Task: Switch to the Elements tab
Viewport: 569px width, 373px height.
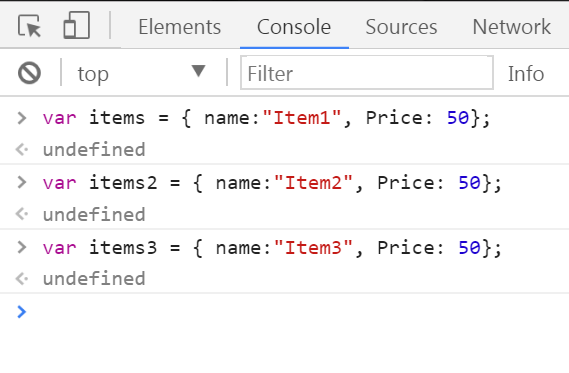Action: [180, 26]
